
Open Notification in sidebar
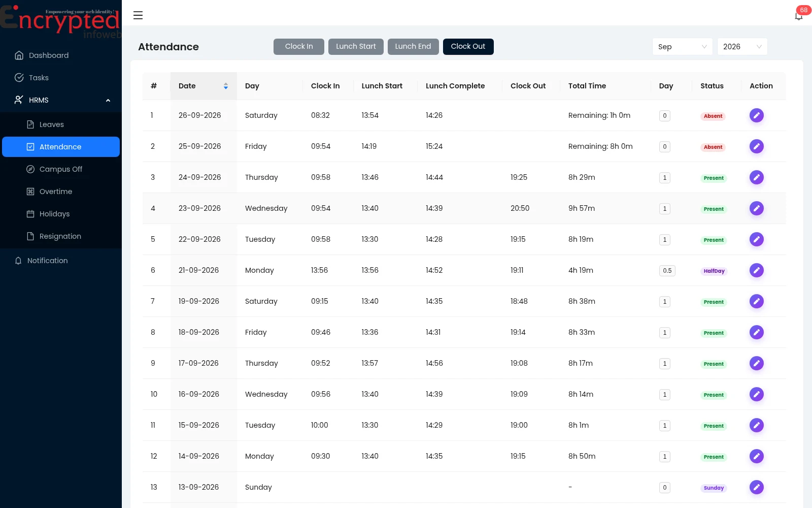61,261
